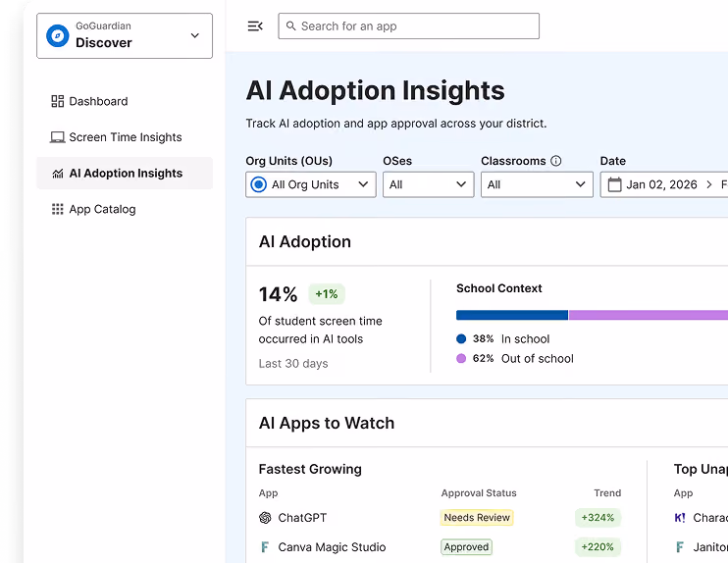Click the School Context heading

(x=499, y=288)
